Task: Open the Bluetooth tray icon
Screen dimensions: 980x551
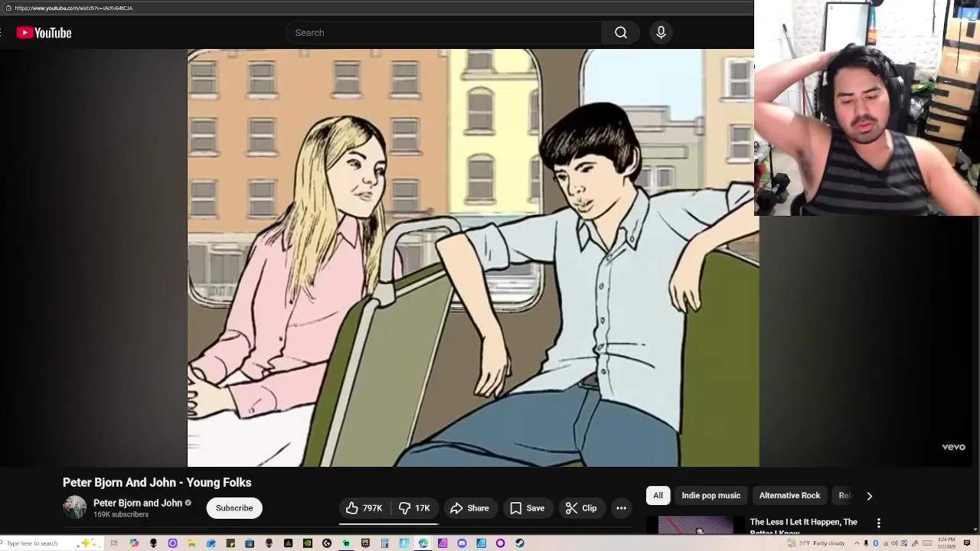Action: 875,543
